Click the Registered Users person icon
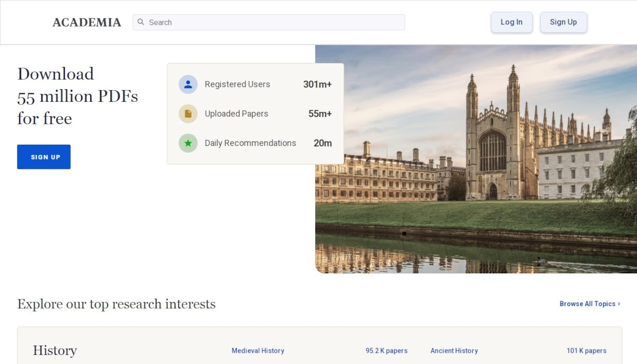Screen dimensions: 637x364 click(188, 84)
